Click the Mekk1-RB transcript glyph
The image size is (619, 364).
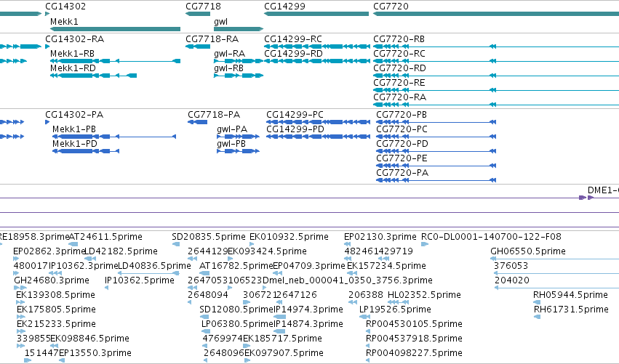(x=115, y=61)
